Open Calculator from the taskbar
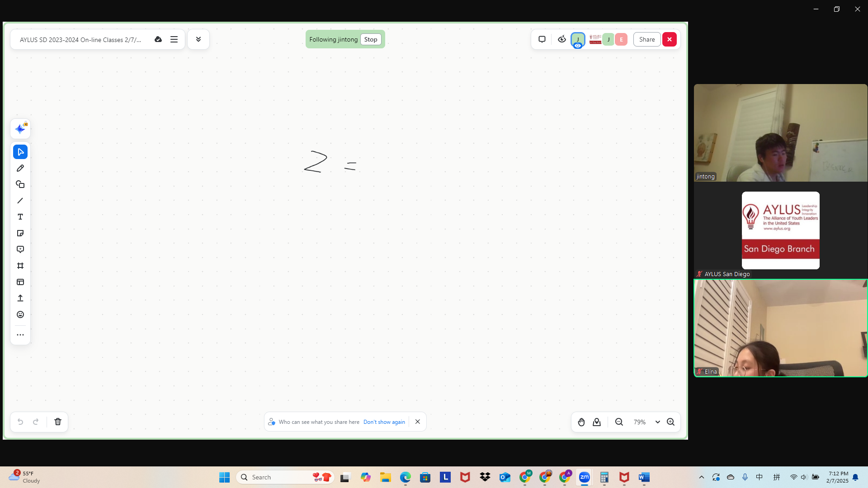 [604, 477]
